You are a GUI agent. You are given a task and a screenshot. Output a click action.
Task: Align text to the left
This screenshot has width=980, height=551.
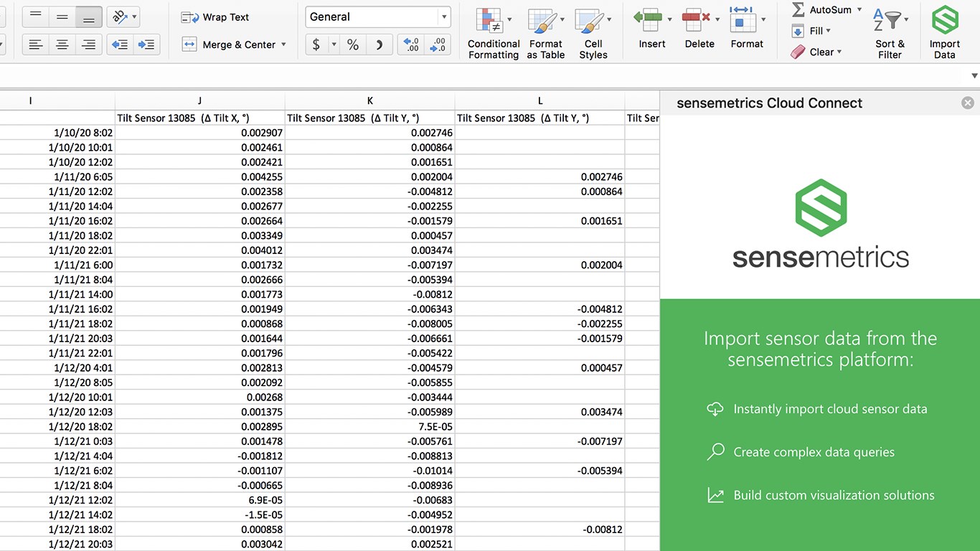tap(36, 44)
